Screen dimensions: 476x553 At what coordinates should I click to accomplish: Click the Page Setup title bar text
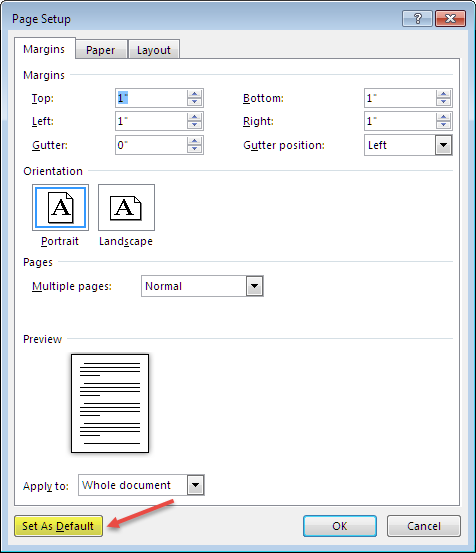point(41,19)
